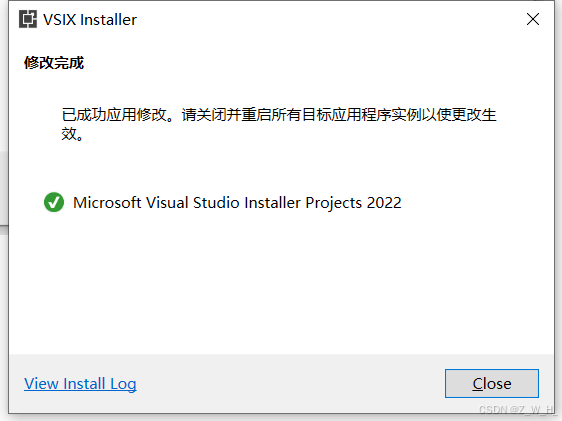
Task: Click the VSIX Installer title bar icon
Action: [x=28, y=19]
